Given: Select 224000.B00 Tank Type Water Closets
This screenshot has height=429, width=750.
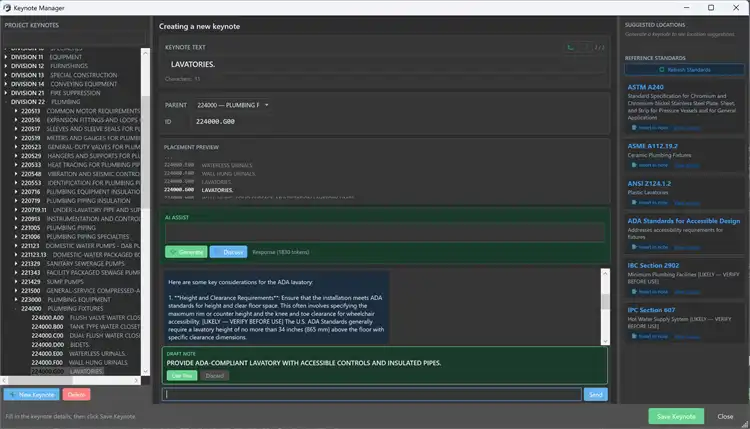Looking at the screenshot, I should pos(86,327).
